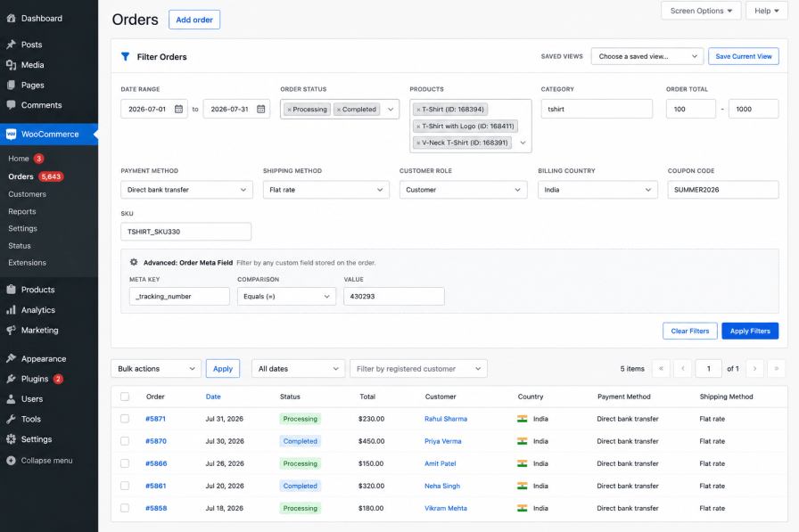799x532 pixels.
Task: Click the Add order button
Action: 194,20
